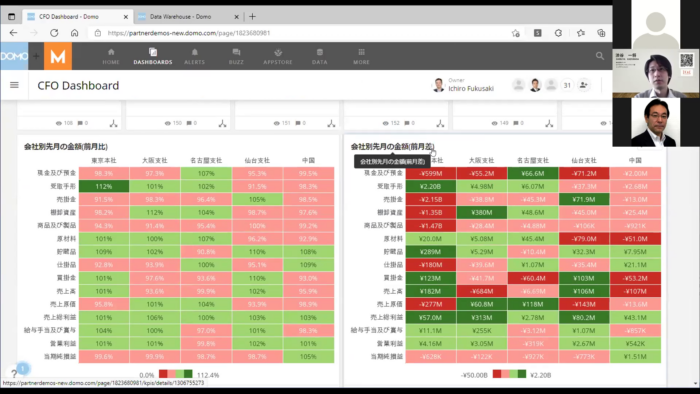700x394 pixels.
Task: Click the eye views icon showing 150
Action: coord(167,123)
